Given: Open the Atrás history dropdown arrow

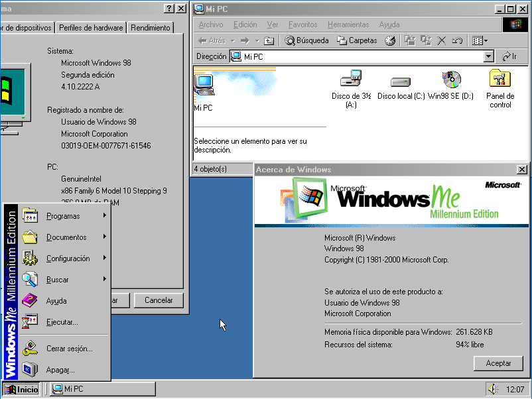Looking at the screenshot, I should point(233,41).
